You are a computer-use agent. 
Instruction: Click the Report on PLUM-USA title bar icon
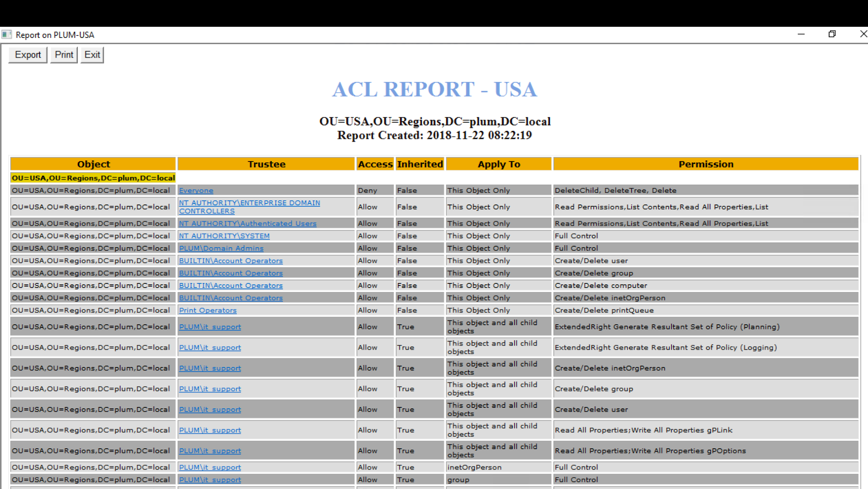6,34
